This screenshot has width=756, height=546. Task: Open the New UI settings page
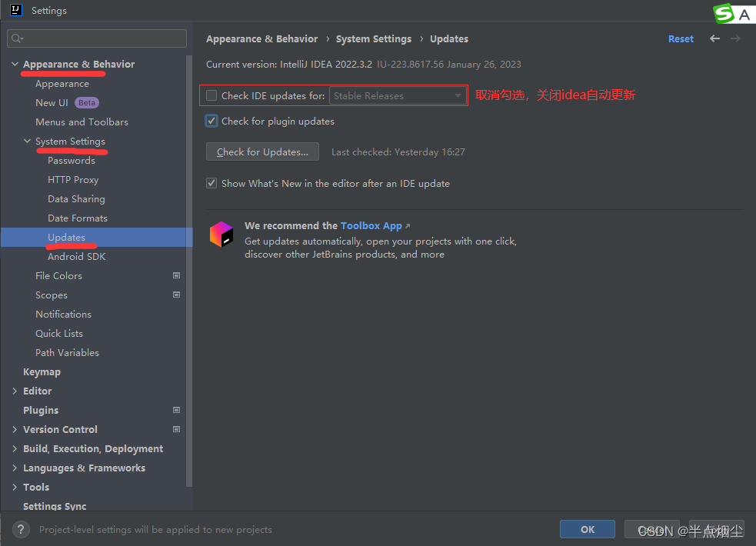[x=52, y=102]
